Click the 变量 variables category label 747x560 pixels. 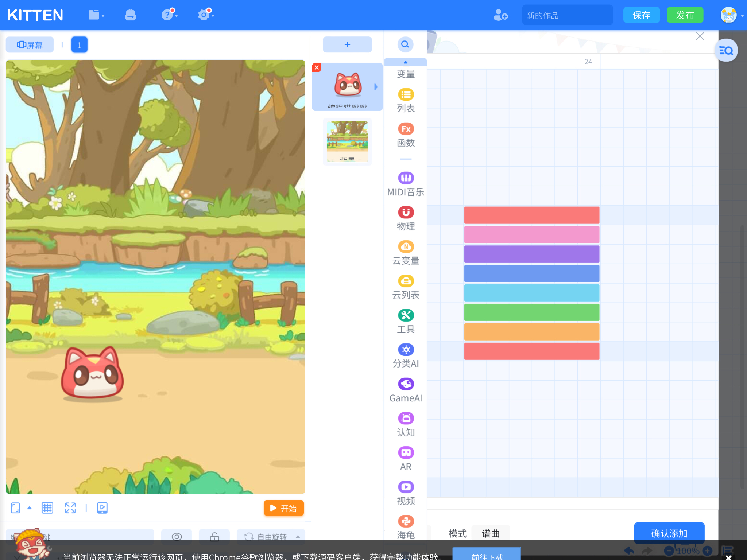coord(406,74)
